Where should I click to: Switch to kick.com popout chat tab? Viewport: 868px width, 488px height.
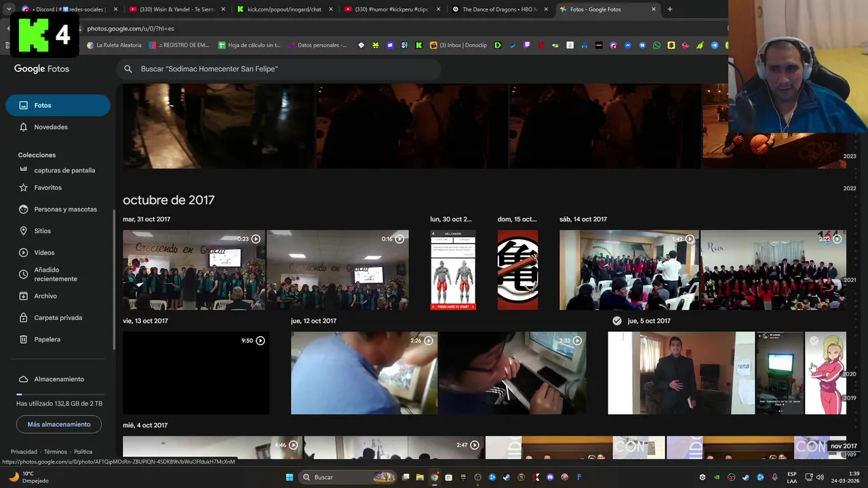(284, 9)
